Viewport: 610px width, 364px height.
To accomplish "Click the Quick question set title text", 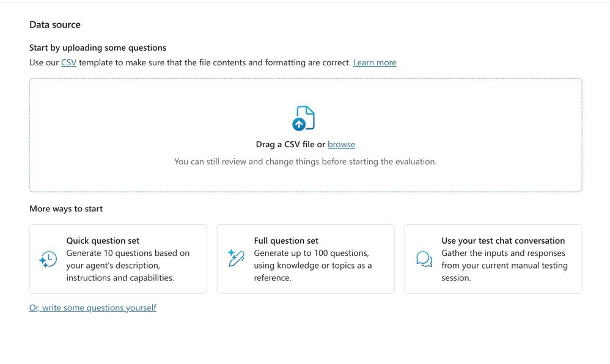I will click(103, 241).
